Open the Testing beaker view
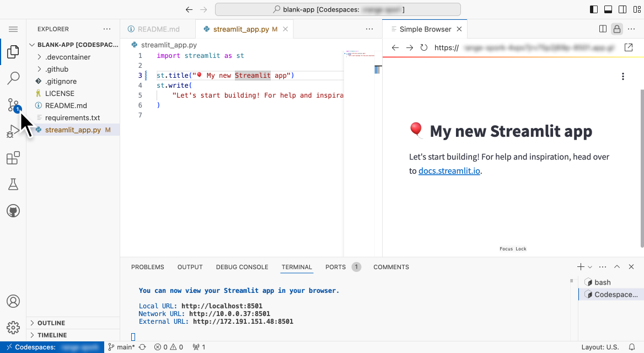The height and width of the screenshot is (353, 644). pyautogui.click(x=13, y=184)
